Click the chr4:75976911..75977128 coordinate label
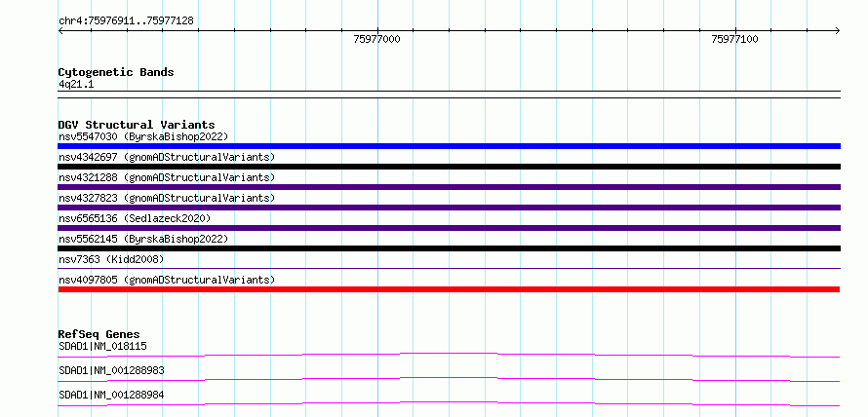The width and height of the screenshot is (868, 417). (x=126, y=21)
